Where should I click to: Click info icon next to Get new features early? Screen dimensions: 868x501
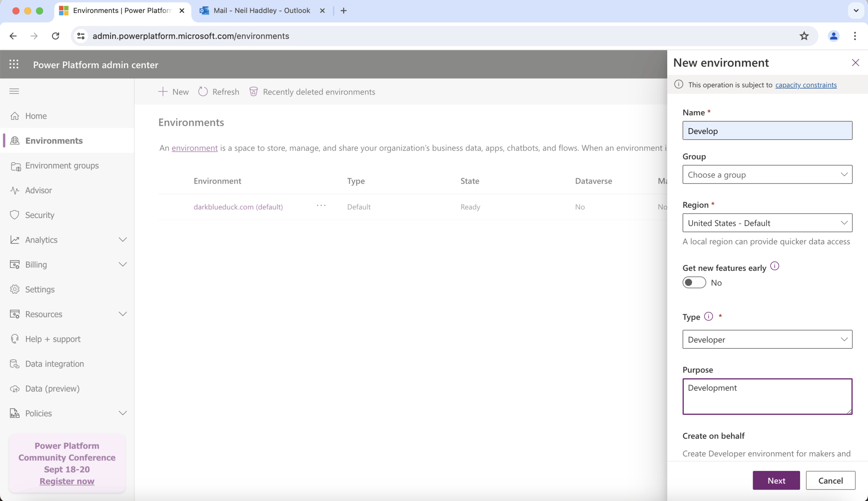point(775,266)
